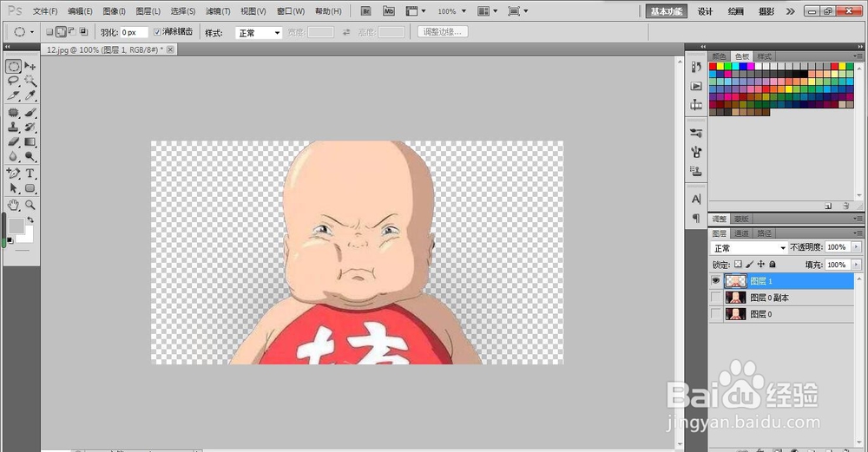Hide 图层 1 with eye icon
Viewport: 868px width, 452px height.
[716, 281]
